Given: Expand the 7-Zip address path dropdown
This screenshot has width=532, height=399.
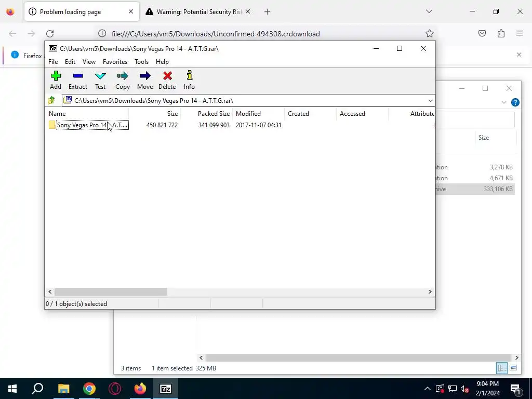Looking at the screenshot, I should click(x=430, y=100).
